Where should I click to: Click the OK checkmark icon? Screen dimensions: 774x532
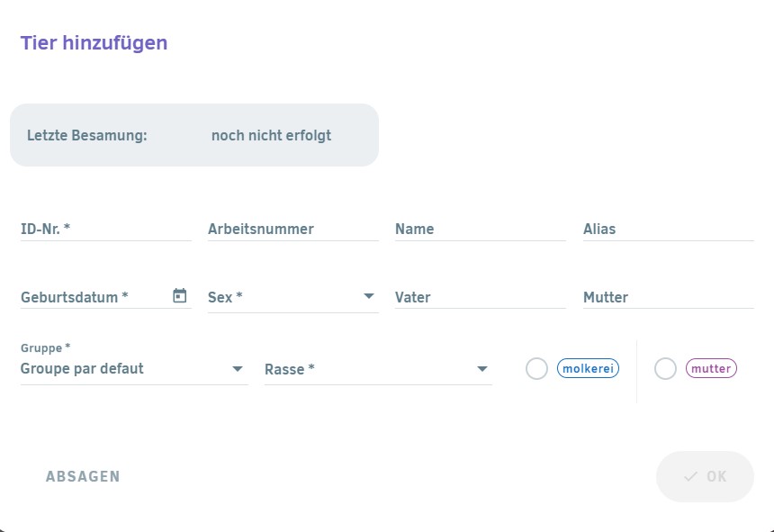point(690,476)
